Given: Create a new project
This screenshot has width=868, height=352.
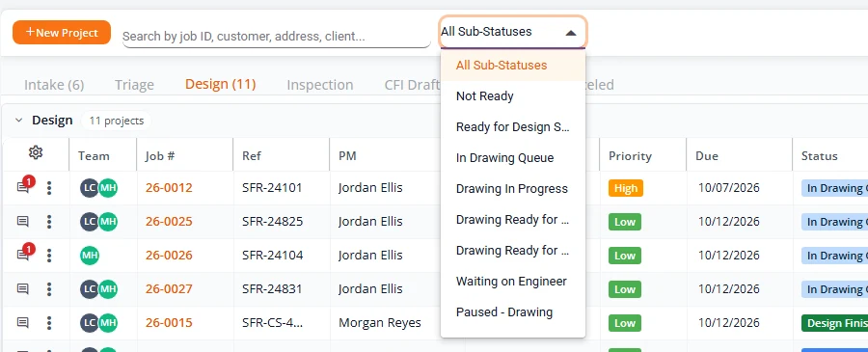Looking at the screenshot, I should (62, 33).
